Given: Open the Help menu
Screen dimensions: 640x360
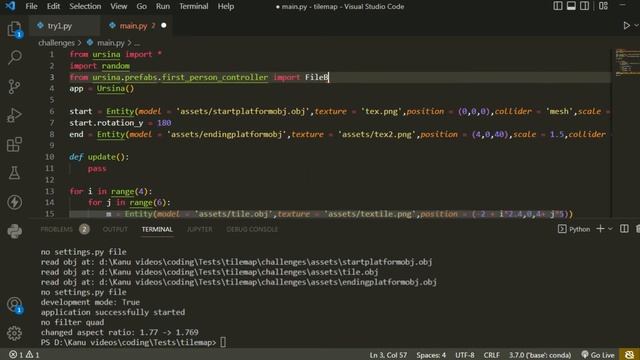Looking at the screenshot, I should (x=225, y=6).
